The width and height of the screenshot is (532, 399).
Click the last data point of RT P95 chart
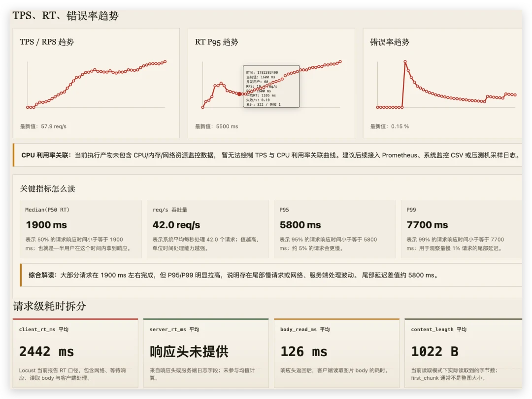[x=340, y=61]
